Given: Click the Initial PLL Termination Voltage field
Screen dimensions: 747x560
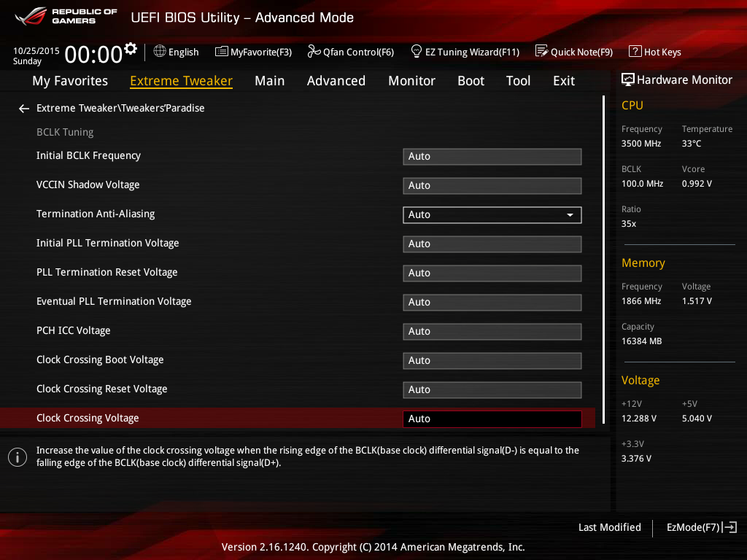Looking at the screenshot, I should click(x=492, y=244).
